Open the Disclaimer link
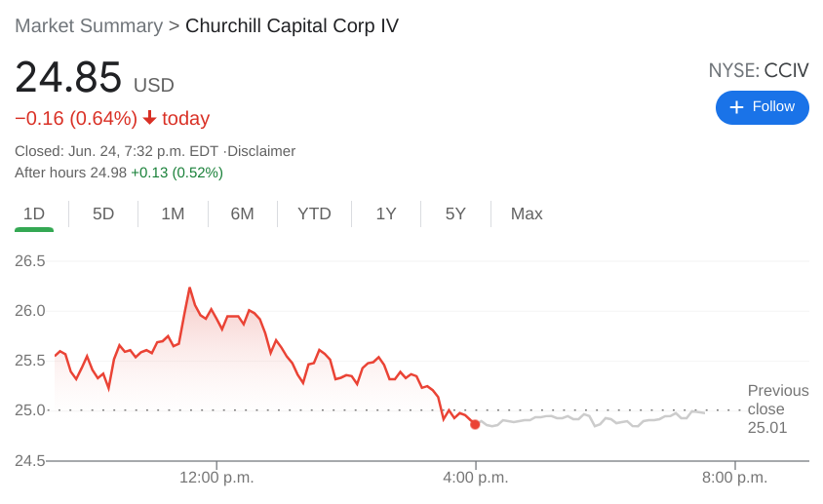Viewport: 823px width, 504px height. (x=261, y=151)
